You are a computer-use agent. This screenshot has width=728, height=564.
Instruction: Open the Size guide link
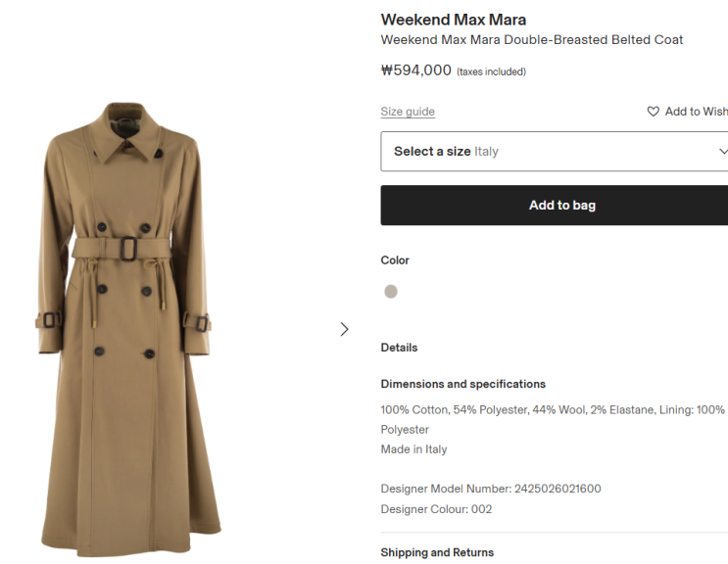point(408,112)
